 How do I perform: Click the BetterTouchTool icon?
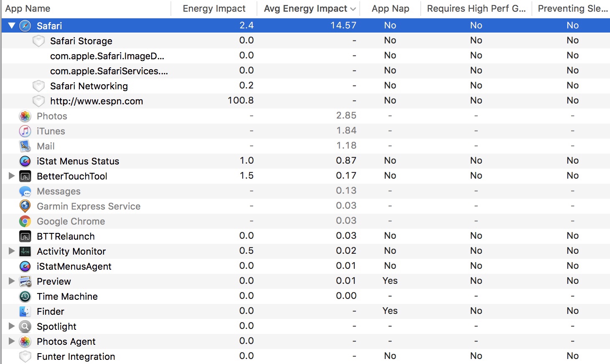tap(25, 176)
